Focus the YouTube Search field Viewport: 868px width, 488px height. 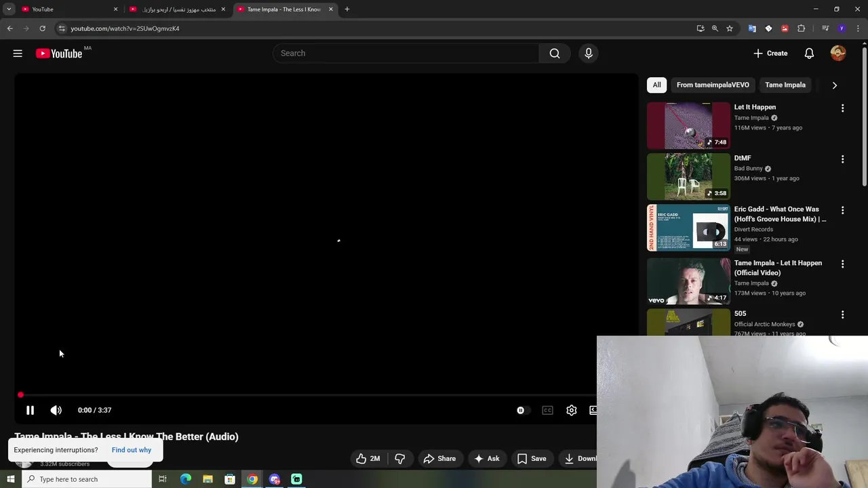(x=406, y=53)
